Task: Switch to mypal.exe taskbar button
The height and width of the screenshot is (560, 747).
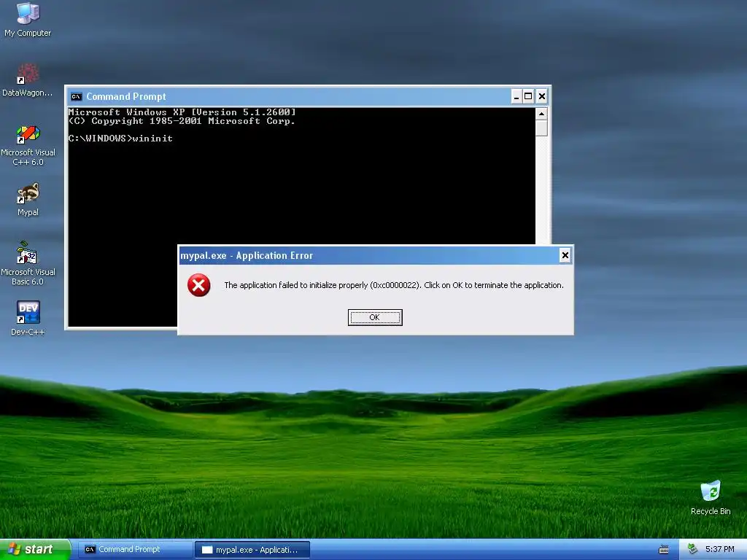Action: (x=252, y=550)
